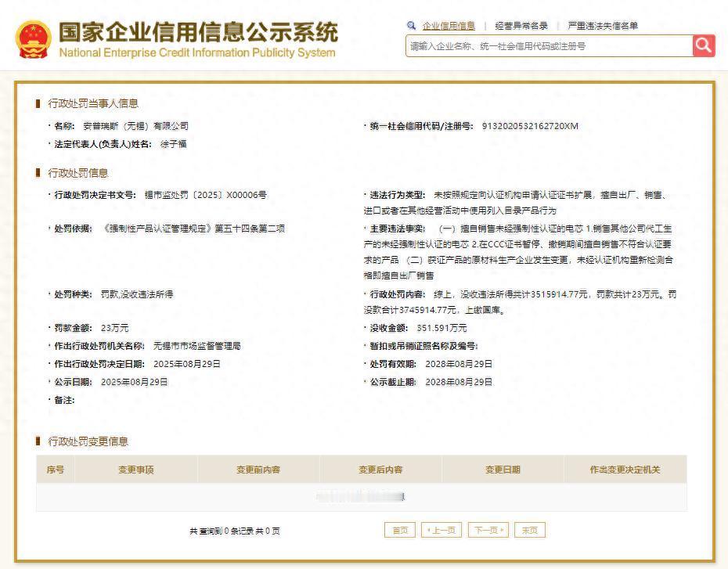This screenshot has height=569, width=728.
Task: Select authority name 无锡市市场监督管理局
Action: click(x=197, y=346)
